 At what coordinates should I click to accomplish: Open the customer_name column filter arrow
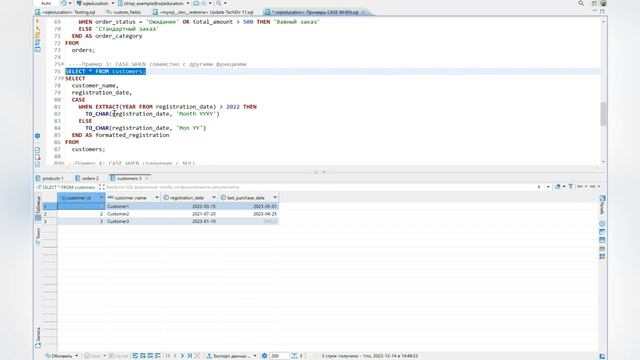[157, 198]
